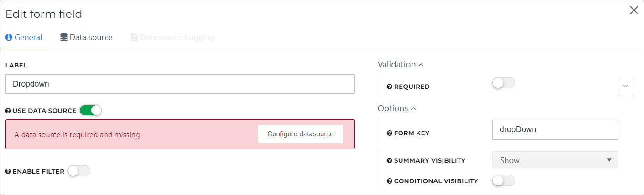Image resolution: width=644 pixels, height=195 pixels.
Task: Click the Configure datasource button
Action: coord(301,134)
